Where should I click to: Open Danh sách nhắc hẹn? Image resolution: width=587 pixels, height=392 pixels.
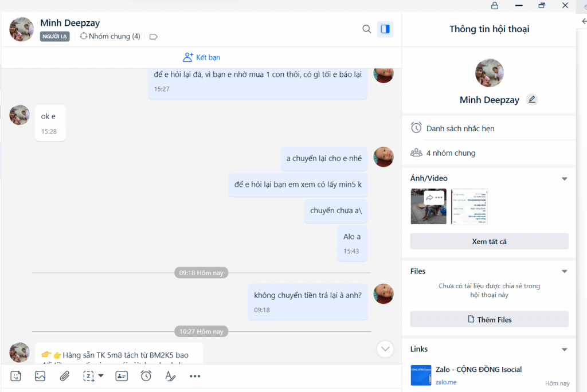pyautogui.click(x=460, y=128)
